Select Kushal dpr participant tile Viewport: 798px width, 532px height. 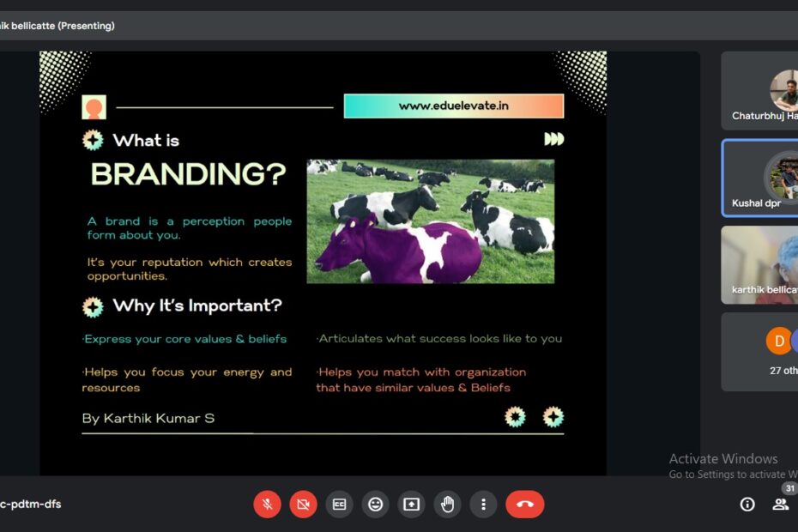click(x=759, y=178)
